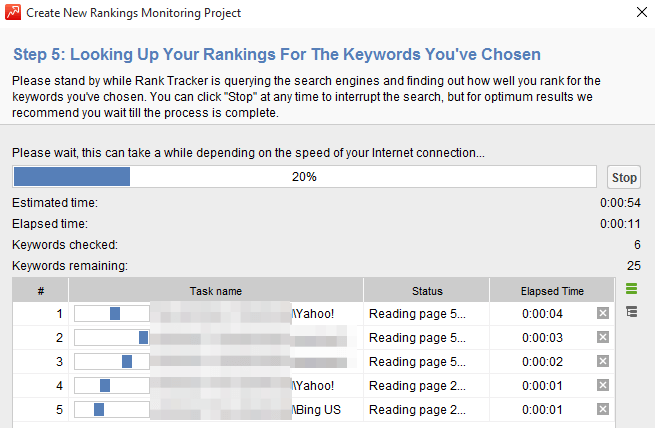Close the Create New Rankings Monitoring Project window

640,13
